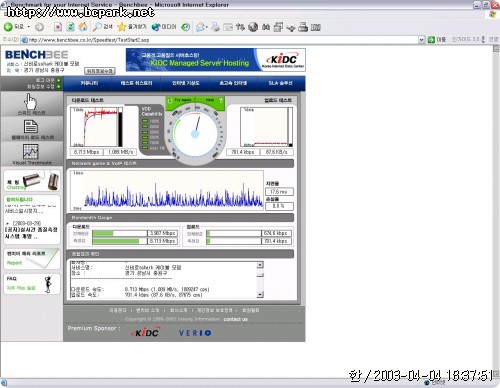Open the Visual Traceroute chart icon
Viewport: 500px width, 388px height.
31,152
